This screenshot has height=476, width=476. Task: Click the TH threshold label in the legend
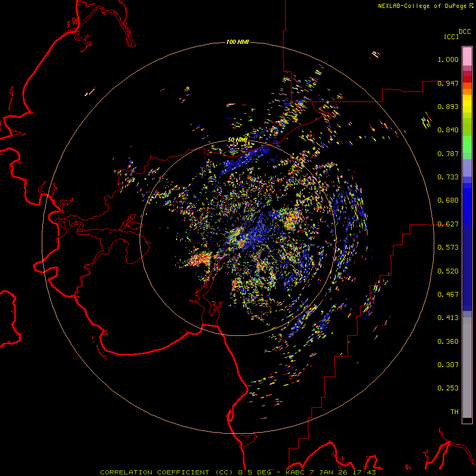454,412
